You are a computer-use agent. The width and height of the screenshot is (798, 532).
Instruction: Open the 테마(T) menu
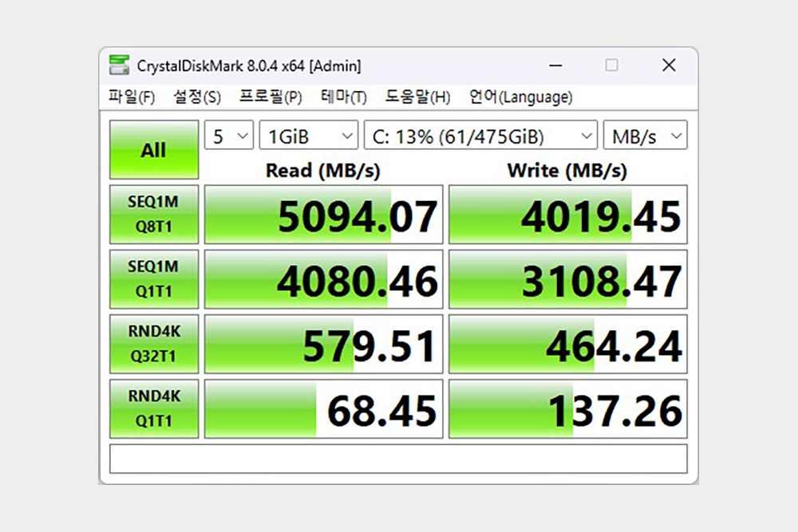pos(343,97)
